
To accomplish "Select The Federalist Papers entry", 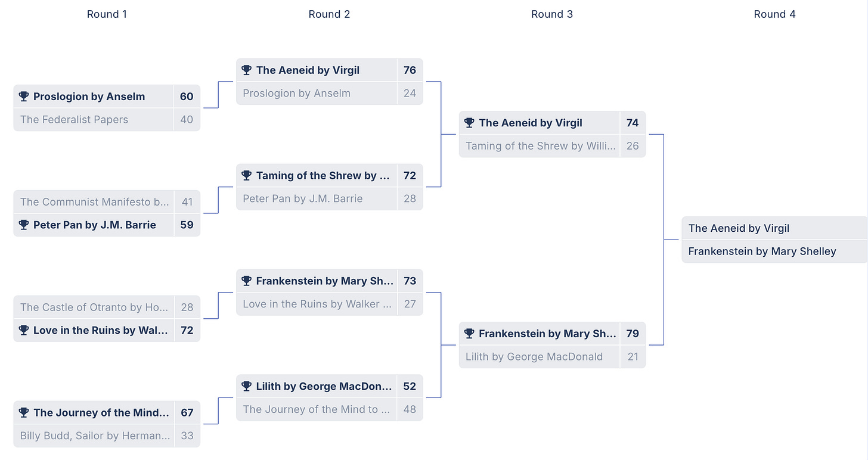I will pyautogui.click(x=107, y=120).
